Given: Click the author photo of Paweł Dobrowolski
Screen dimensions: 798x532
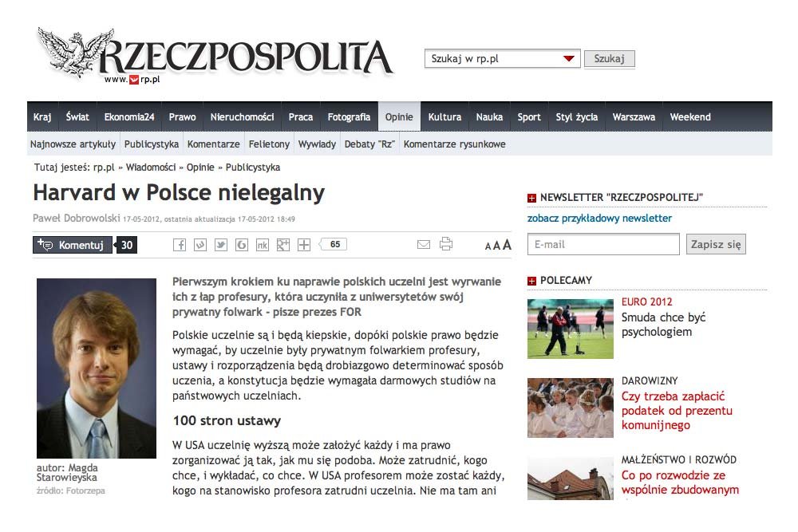Looking at the screenshot, I should pos(97,368).
